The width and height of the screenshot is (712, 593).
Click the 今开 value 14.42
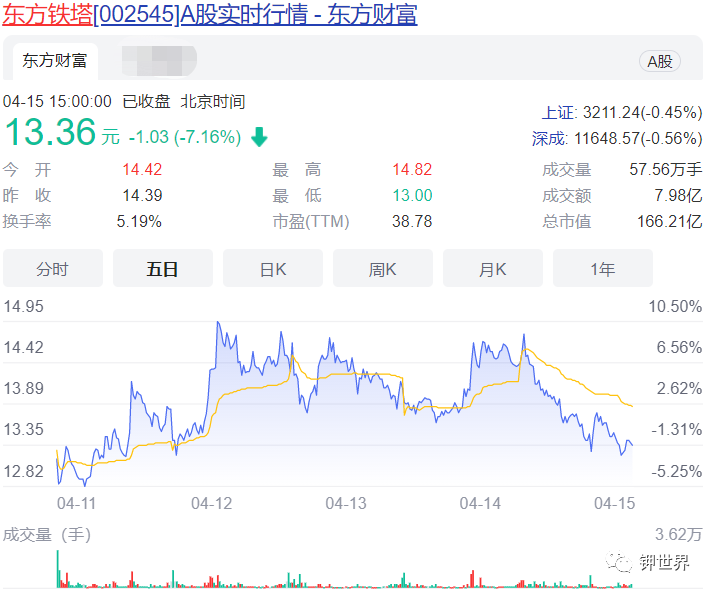(142, 170)
